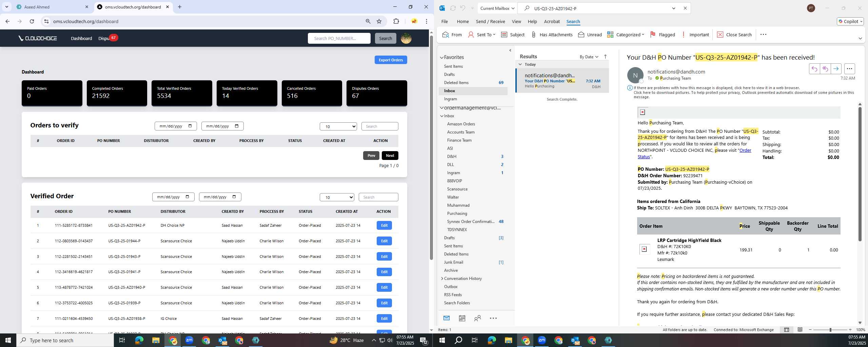Screen dimensions: 868x347
Task: Open Disputes nav item with 67 badge
Action: tap(108, 38)
